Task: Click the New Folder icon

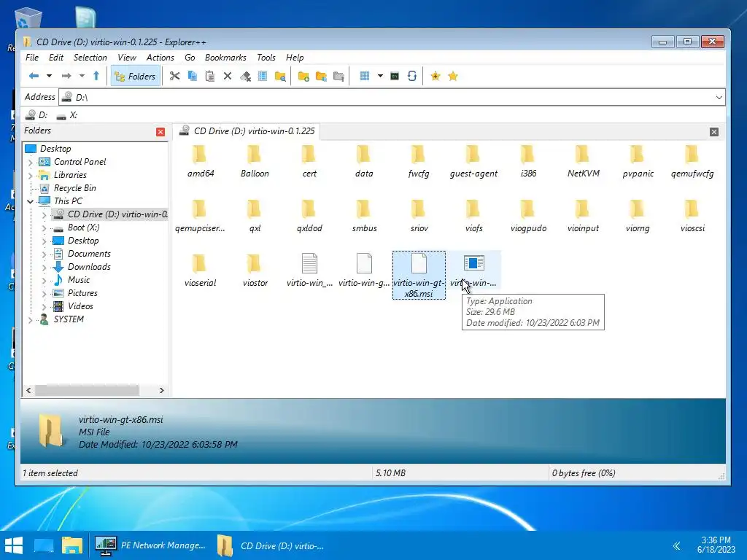Action: (303, 76)
